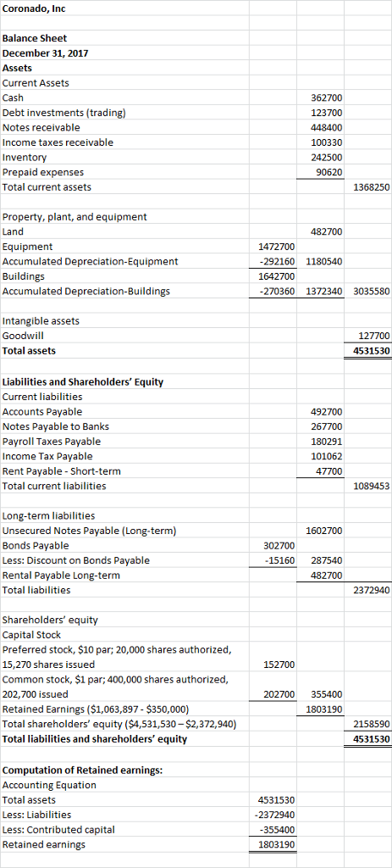Click the Goodwill value 127700
This screenshot has height=868, width=392.
click(374, 336)
